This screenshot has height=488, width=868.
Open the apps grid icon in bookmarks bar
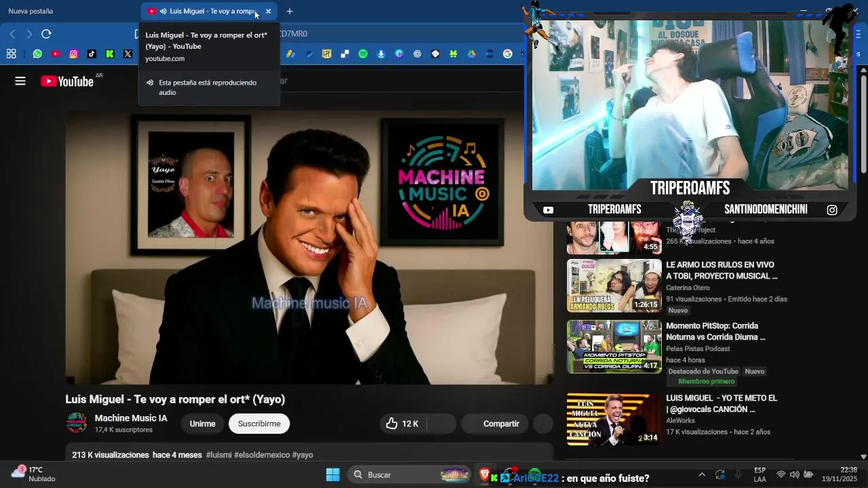[12, 54]
